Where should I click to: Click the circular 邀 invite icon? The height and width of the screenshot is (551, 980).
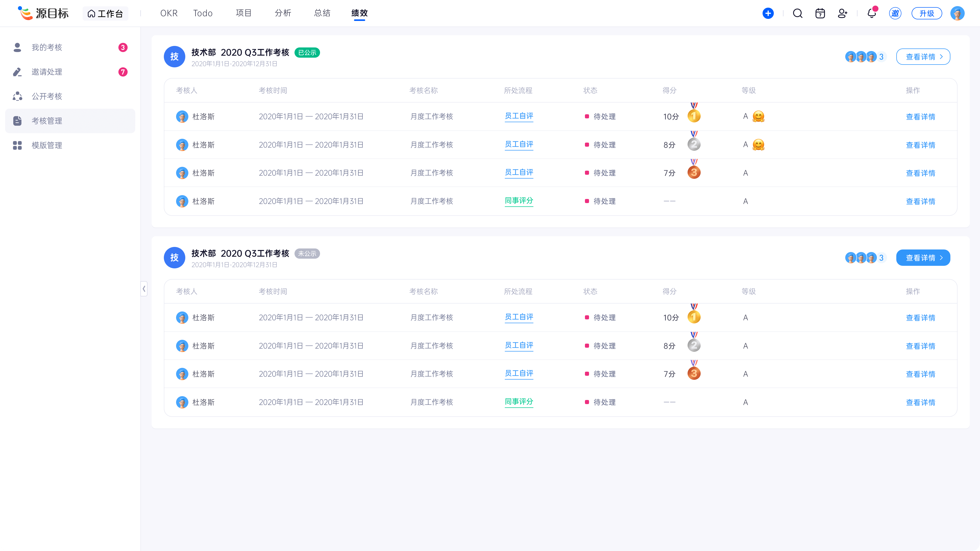[x=895, y=13]
